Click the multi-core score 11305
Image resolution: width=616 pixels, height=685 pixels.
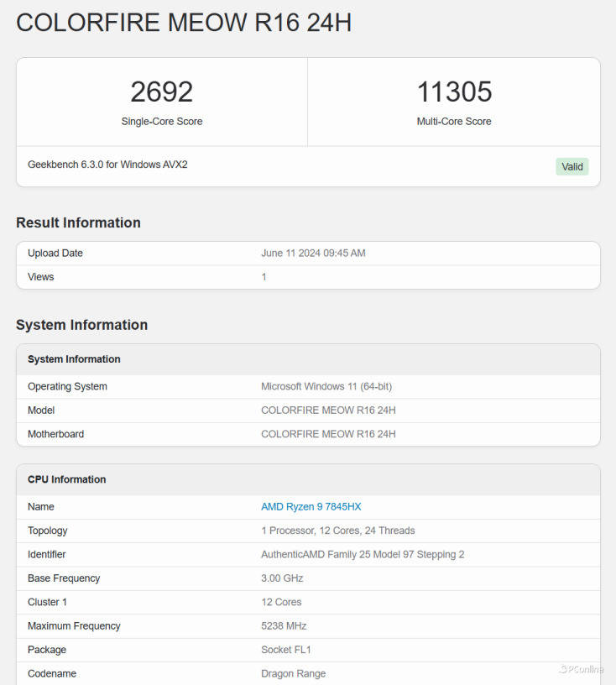coord(454,92)
